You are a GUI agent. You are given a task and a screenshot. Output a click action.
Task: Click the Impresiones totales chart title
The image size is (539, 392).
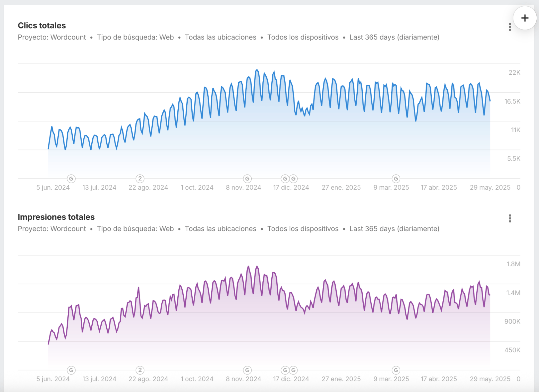tap(56, 217)
